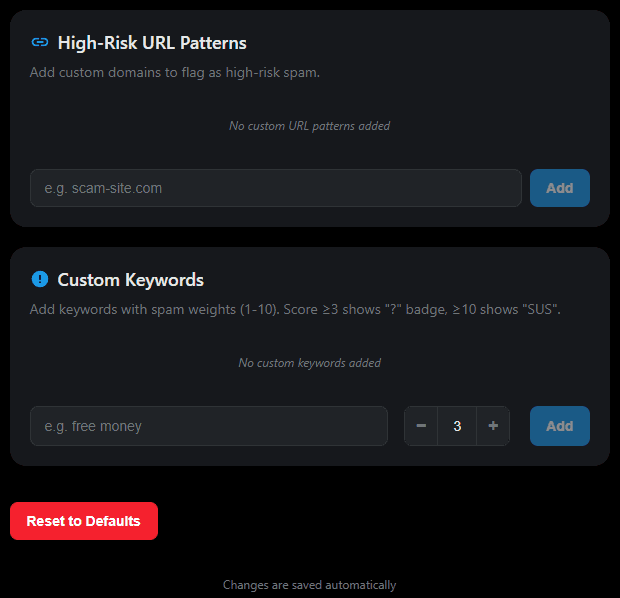This screenshot has height=598, width=620.
Task: Focus the free money keyword field
Action: point(208,426)
